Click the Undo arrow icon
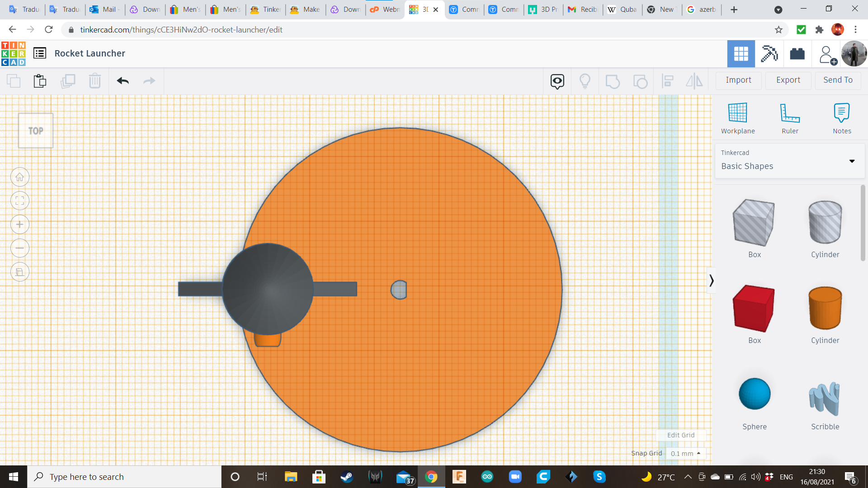The image size is (868, 488). coord(123,81)
